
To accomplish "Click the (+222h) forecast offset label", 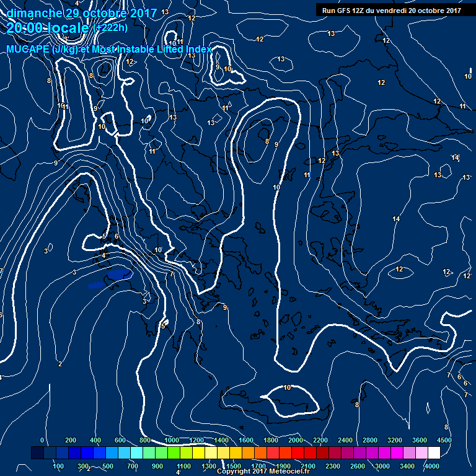I will 110,28.
